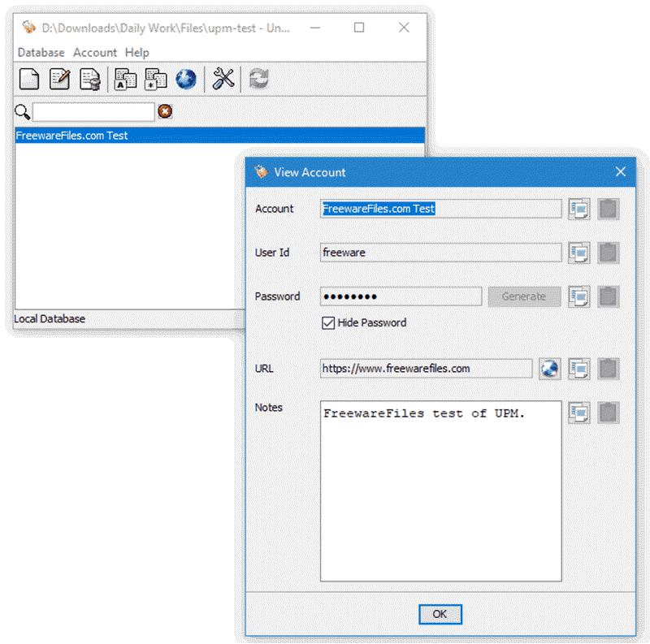
Task: Open the Account menu
Action: [x=95, y=53]
